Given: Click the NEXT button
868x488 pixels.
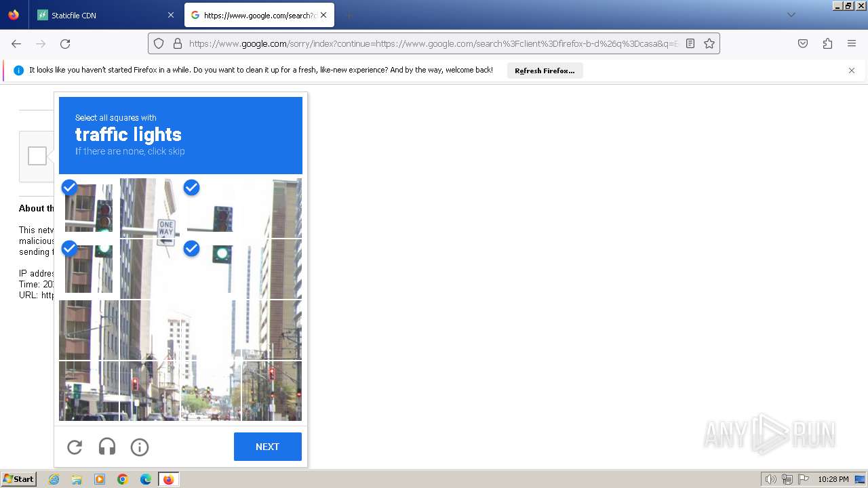Looking at the screenshot, I should click(x=268, y=447).
